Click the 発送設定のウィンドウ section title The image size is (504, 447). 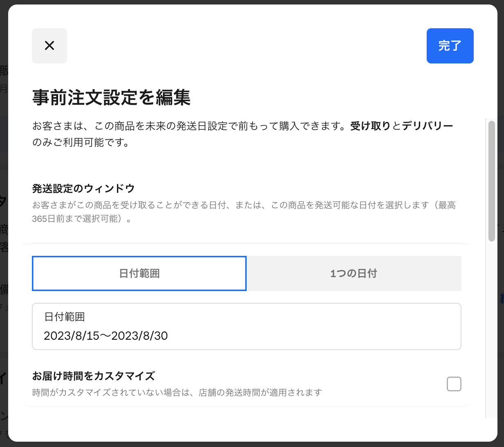83,189
